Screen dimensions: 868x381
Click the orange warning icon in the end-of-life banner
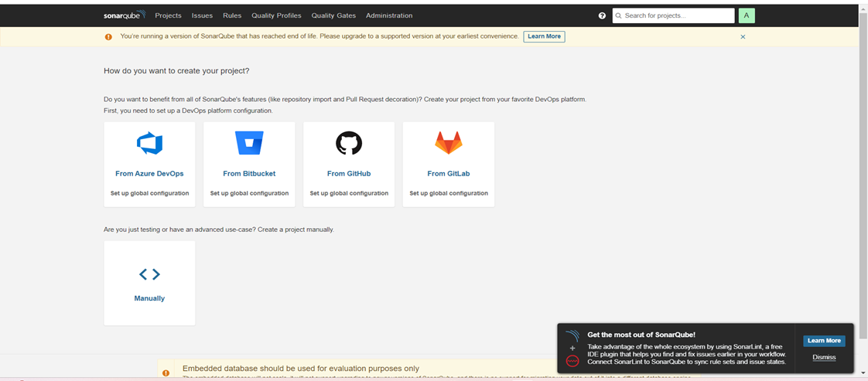point(108,36)
